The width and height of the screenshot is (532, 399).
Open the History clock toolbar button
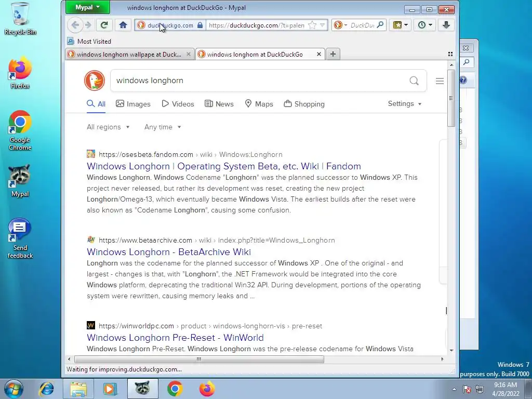425,25
